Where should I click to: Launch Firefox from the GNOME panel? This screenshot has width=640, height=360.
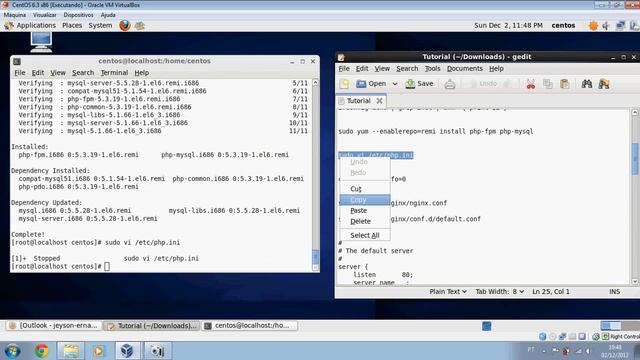point(125,25)
